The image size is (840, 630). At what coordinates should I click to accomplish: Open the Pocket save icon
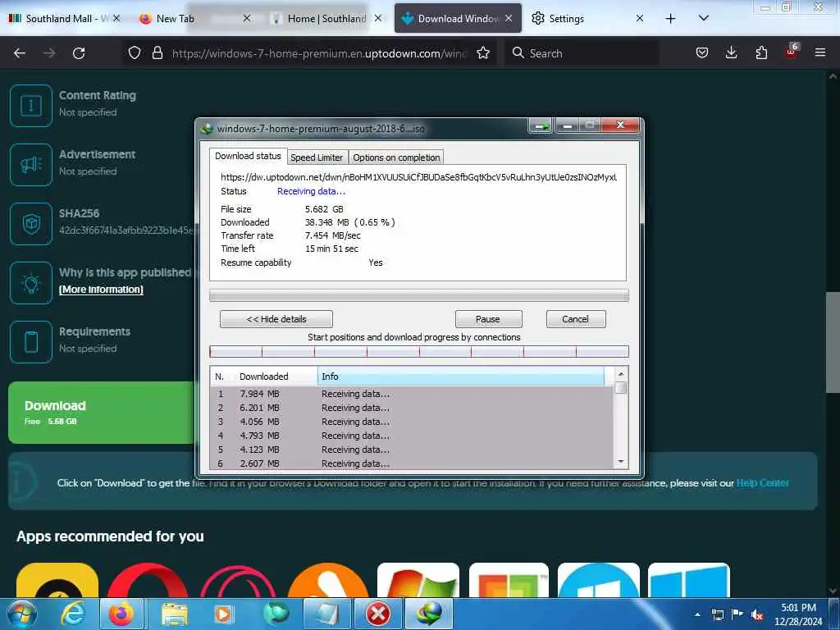point(702,52)
